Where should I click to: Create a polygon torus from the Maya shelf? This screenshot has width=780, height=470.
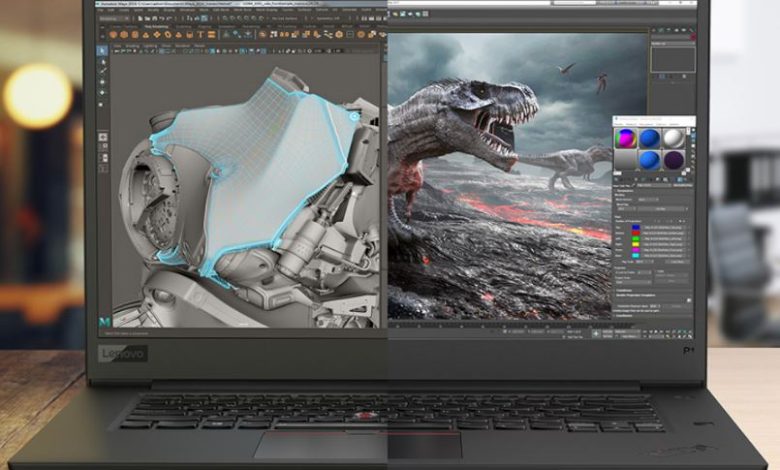(x=168, y=35)
